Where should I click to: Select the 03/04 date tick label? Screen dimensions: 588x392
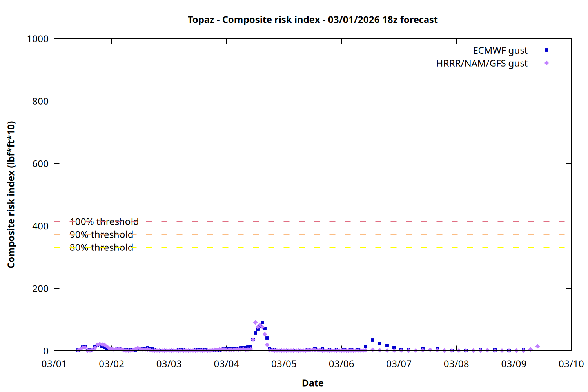[226, 364]
